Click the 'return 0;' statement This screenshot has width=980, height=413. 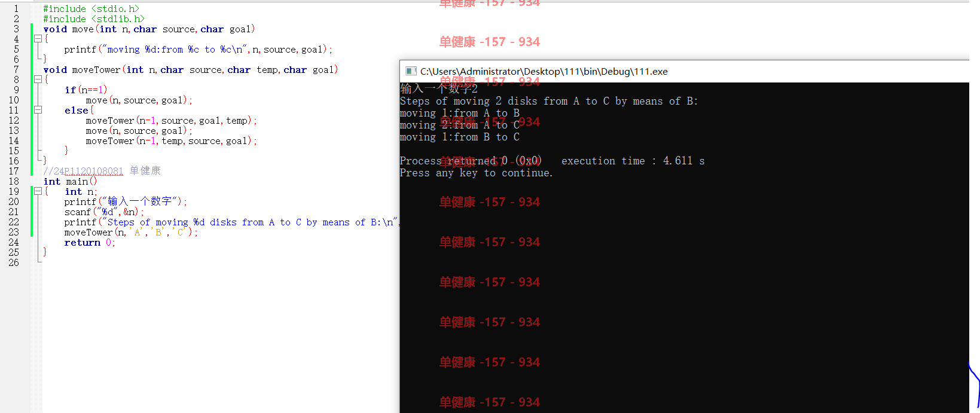pos(90,243)
